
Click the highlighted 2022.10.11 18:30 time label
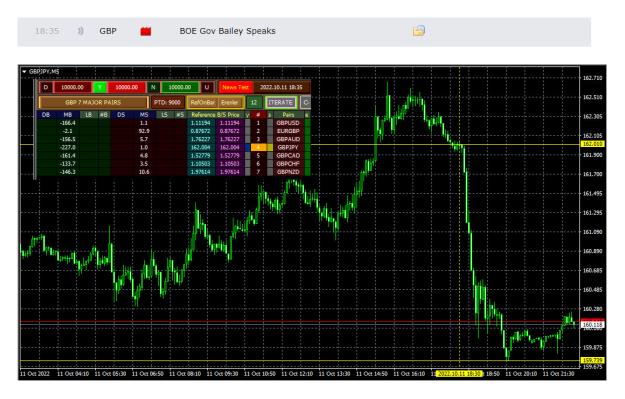click(459, 374)
